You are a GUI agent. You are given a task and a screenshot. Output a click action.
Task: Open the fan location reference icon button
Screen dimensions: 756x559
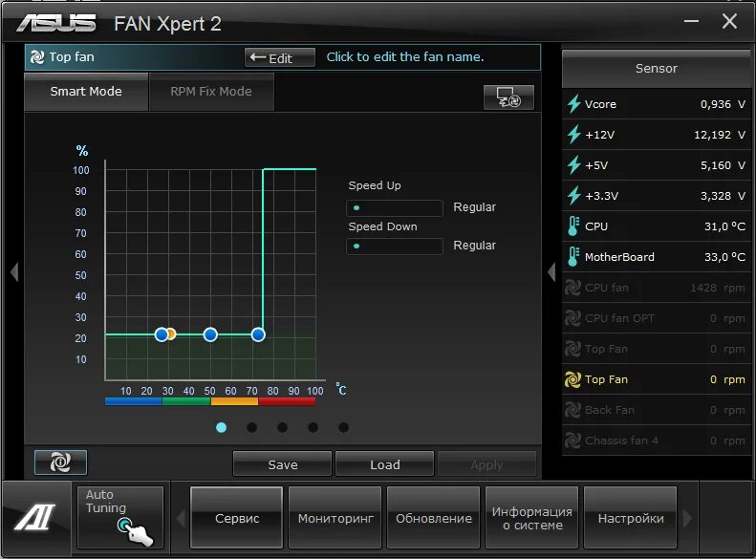(x=508, y=97)
